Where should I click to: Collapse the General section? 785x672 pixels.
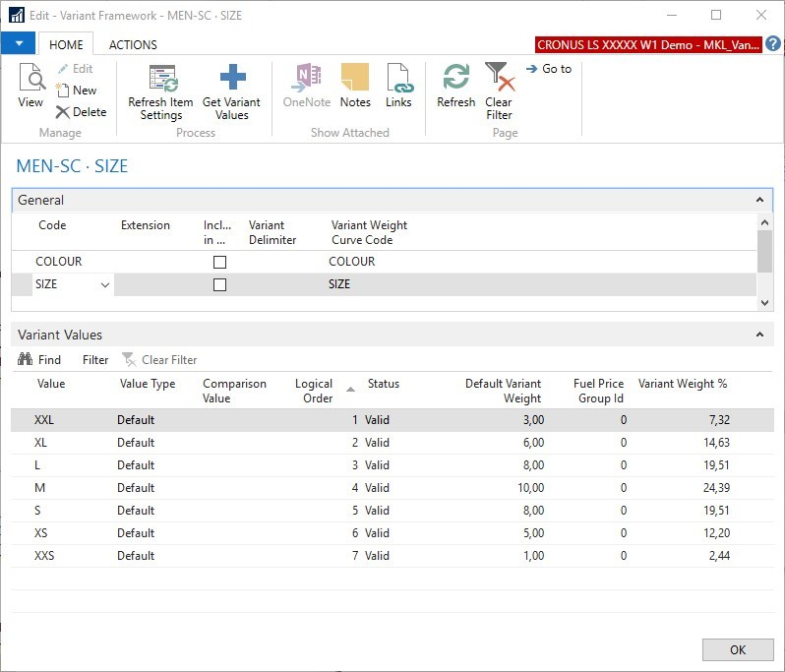point(759,200)
